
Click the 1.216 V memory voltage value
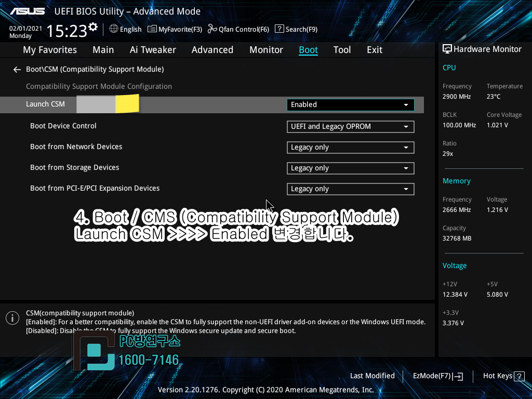pos(497,210)
